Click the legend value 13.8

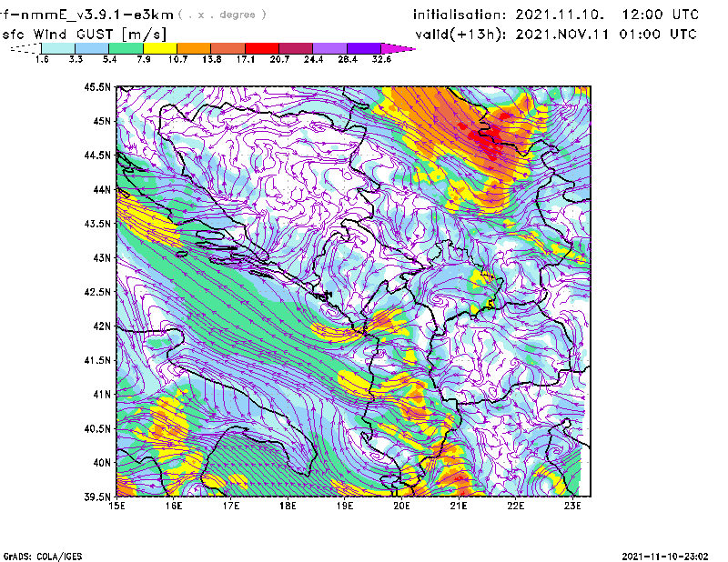point(212,59)
